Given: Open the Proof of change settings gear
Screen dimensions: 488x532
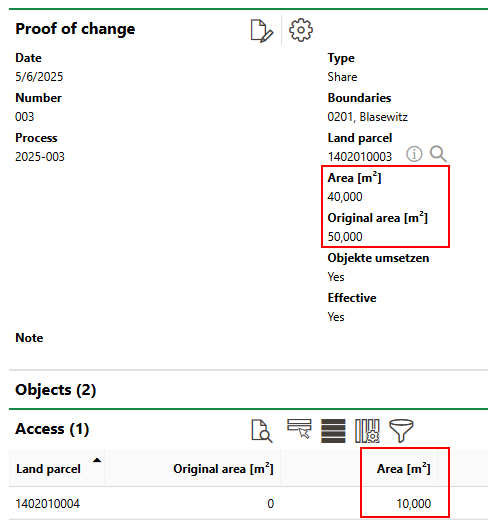Looking at the screenshot, I should tap(301, 30).
